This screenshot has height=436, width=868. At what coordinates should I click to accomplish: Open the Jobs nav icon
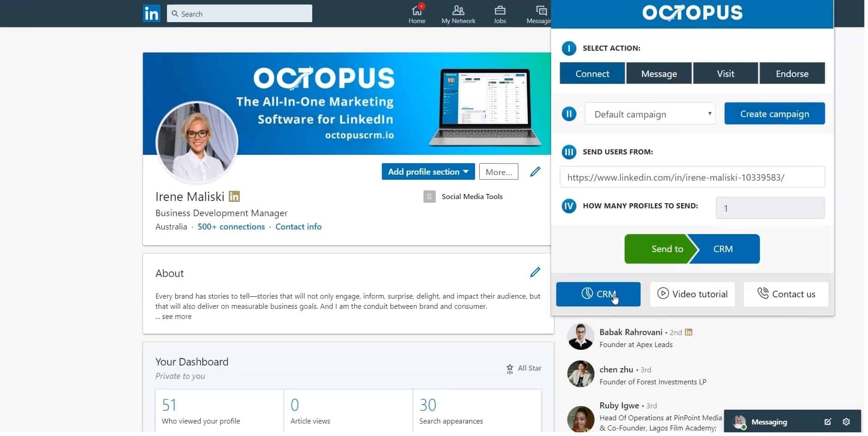click(x=500, y=14)
